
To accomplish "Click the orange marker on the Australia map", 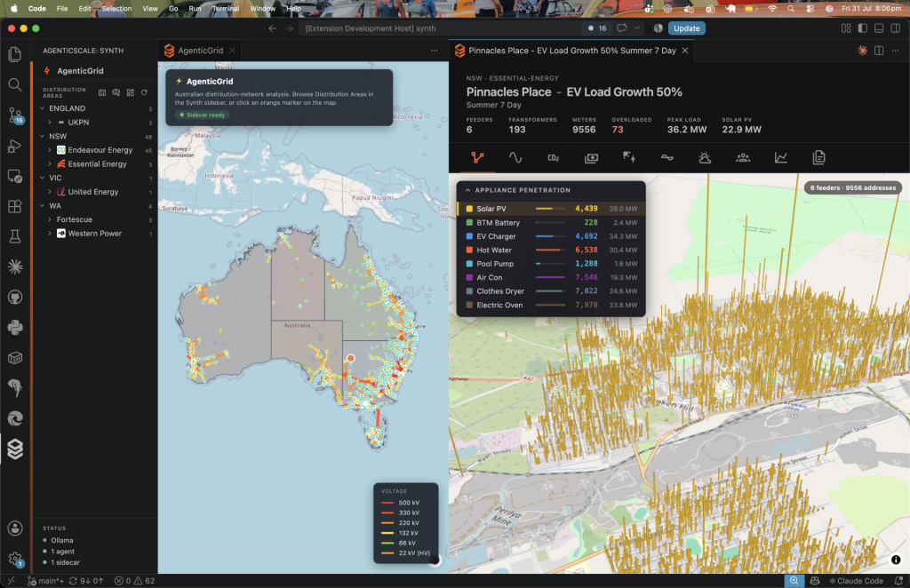I will [x=350, y=358].
